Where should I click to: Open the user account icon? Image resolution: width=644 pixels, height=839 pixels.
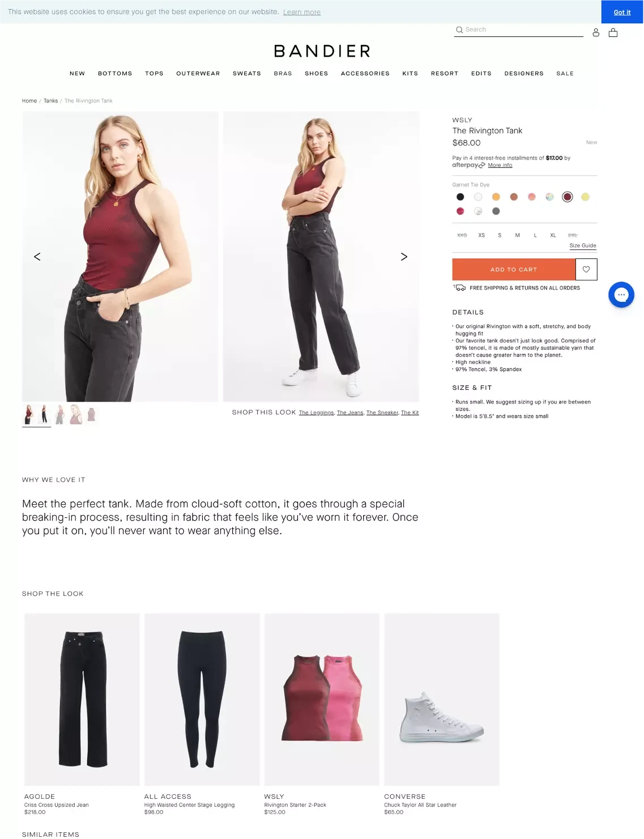pyautogui.click(x=596, y=33)
